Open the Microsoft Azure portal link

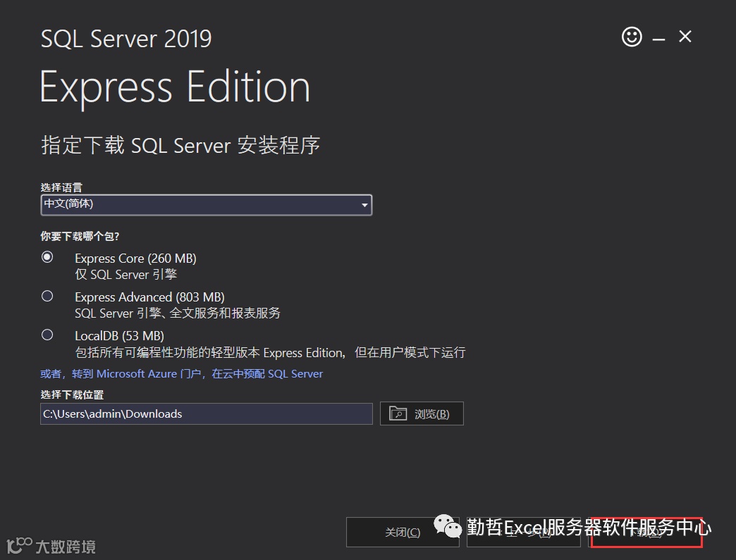tap(182, 374)
